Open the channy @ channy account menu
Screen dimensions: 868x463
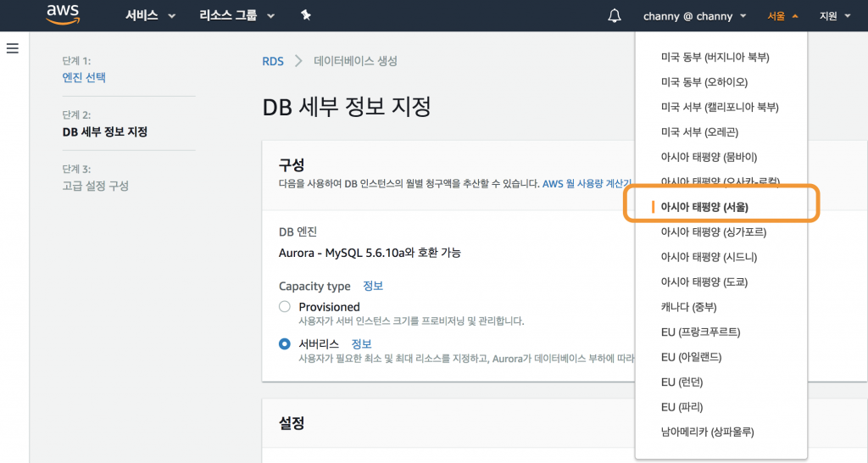click(x=694, y=17)
